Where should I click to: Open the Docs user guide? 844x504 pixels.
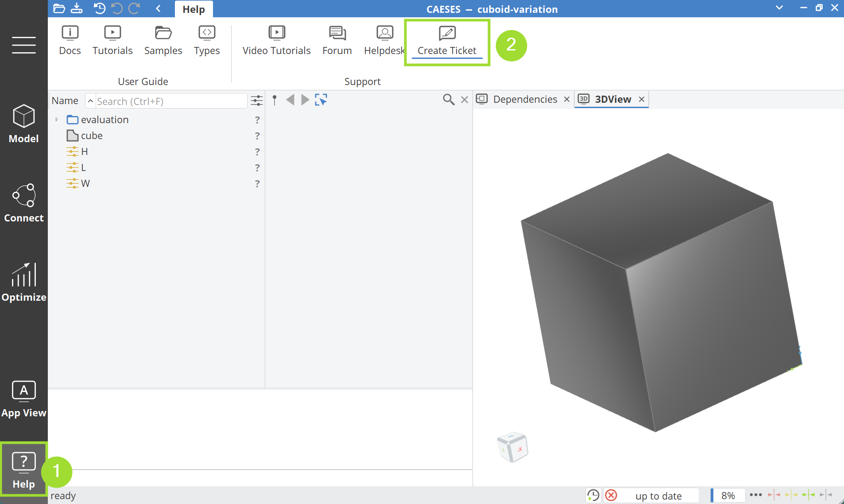coord(70,40)
